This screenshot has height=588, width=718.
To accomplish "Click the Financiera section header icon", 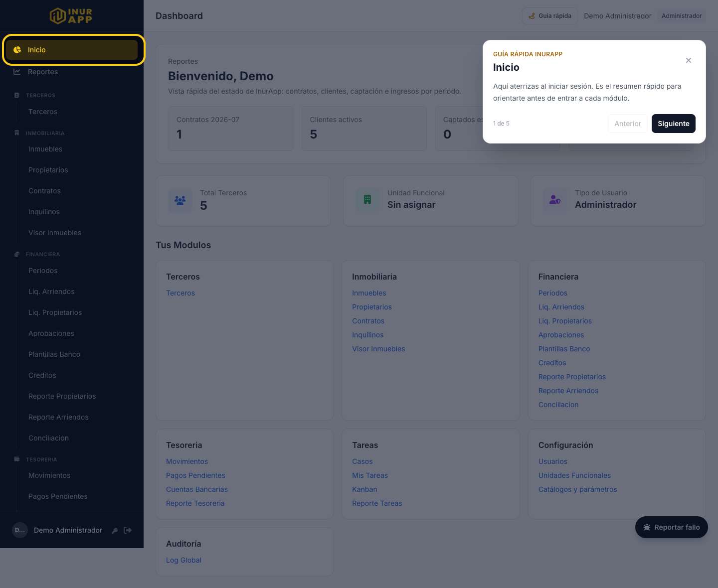I will pos(17,254).
